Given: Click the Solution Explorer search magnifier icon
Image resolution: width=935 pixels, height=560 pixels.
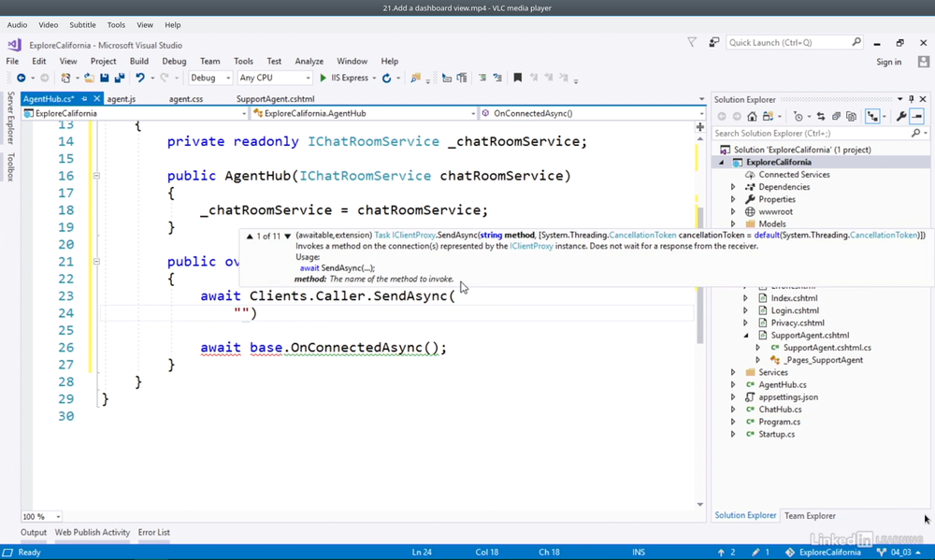Looking at the screenshot, I should coord(916,133).
